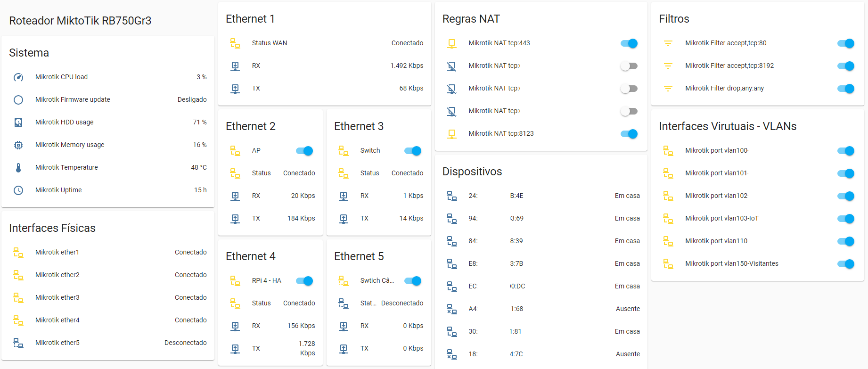This screenshot has height=369, width=868.
Task: Click the 71 % HDD usage value
Action: 200,122
